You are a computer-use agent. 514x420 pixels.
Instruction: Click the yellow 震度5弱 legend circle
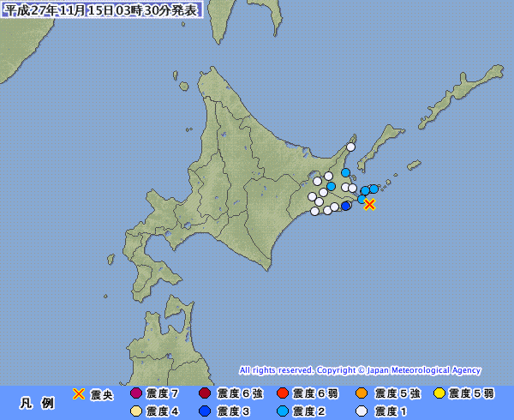tap(439, 393)
